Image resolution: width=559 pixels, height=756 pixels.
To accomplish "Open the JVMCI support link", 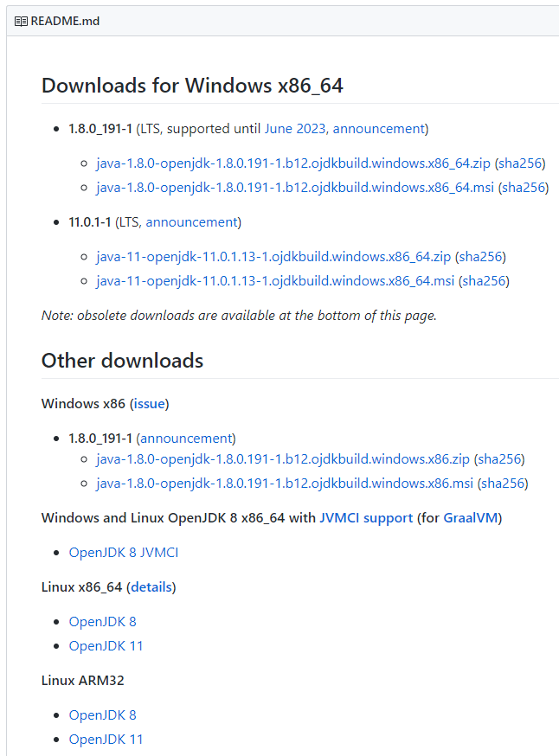I will (366, 518).
